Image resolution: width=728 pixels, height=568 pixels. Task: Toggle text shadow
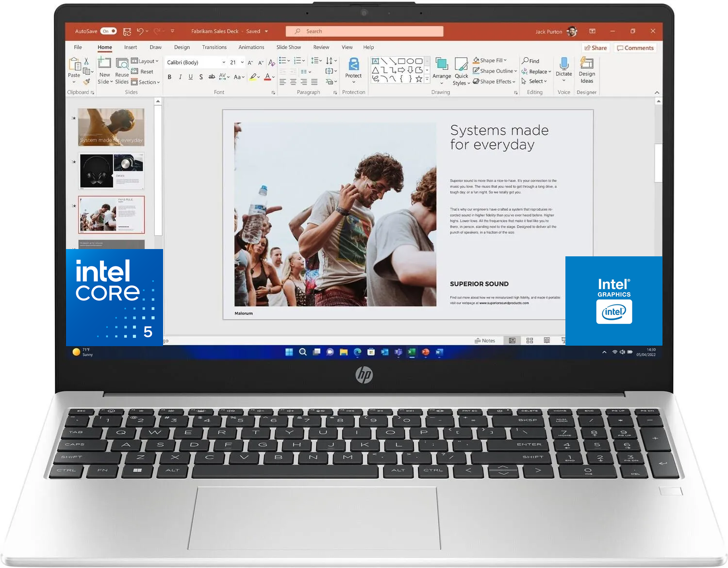coord(201,77)
